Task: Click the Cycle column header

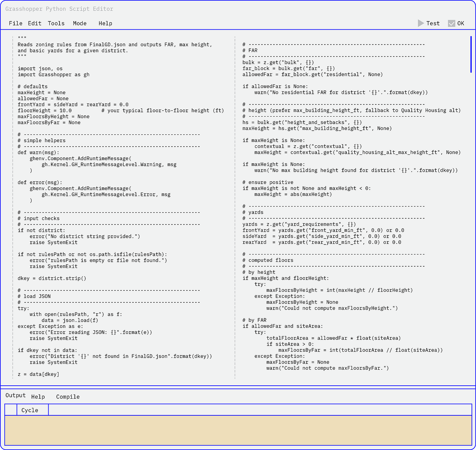Action: point(33,410)
